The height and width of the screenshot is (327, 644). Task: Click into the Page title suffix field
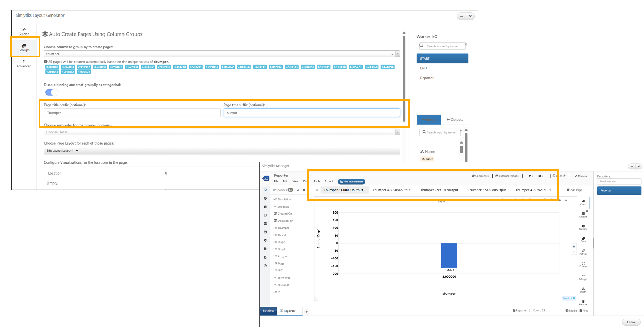(x=312, y=113)
